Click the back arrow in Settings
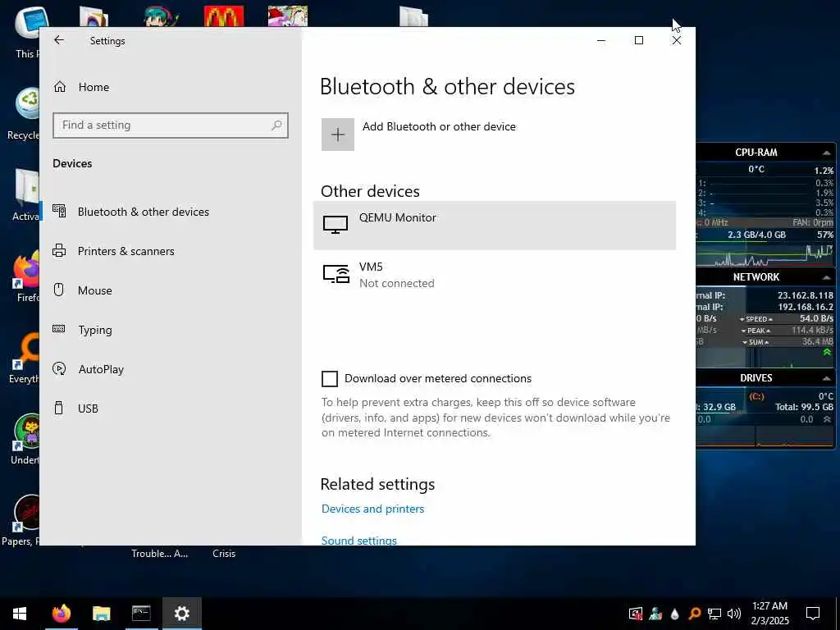Screen dimensions: 840x630 pos(59,40)
